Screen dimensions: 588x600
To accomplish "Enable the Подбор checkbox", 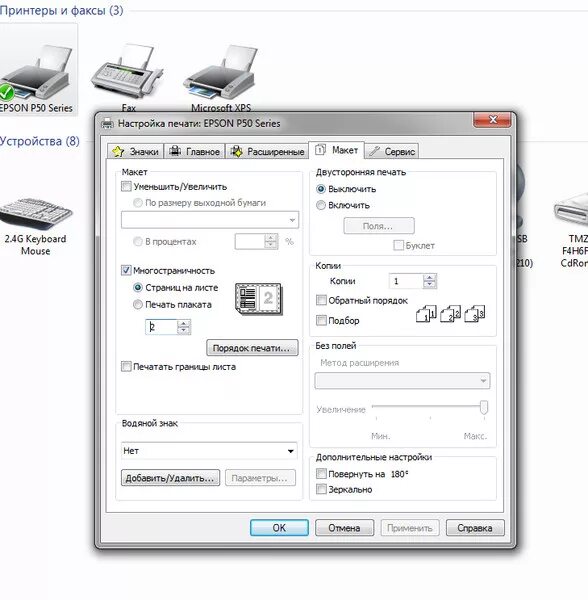I will (x=321, y=320).
